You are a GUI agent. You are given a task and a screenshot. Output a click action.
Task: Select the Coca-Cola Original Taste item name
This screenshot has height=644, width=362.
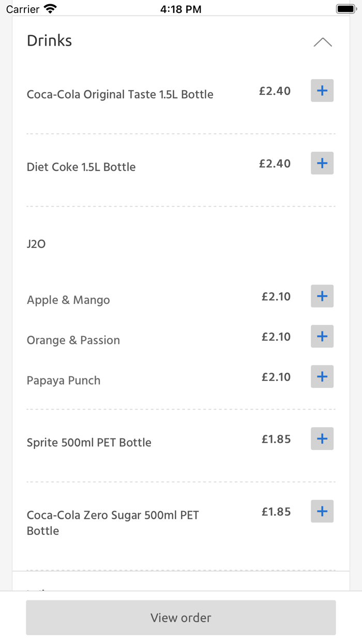[120, 95]
